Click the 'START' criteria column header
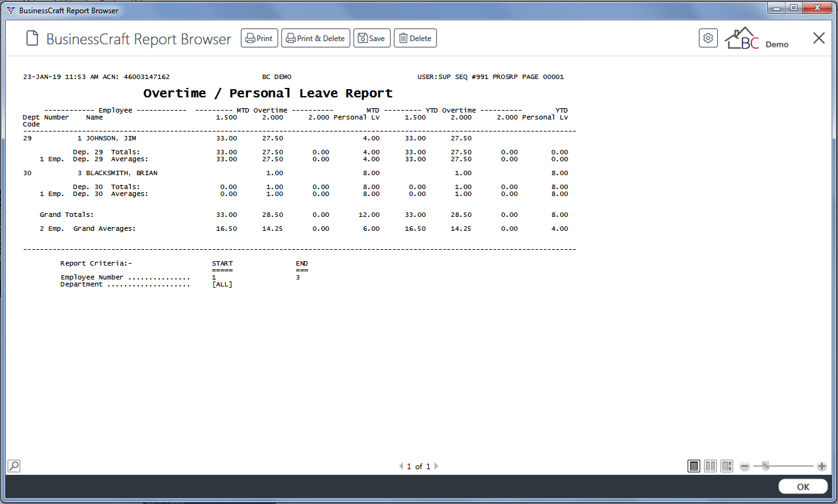The image size is (838, 504). 222,264
